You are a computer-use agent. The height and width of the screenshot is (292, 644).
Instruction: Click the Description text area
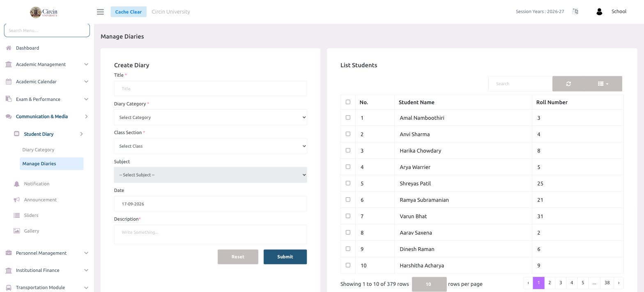point(210,234)
